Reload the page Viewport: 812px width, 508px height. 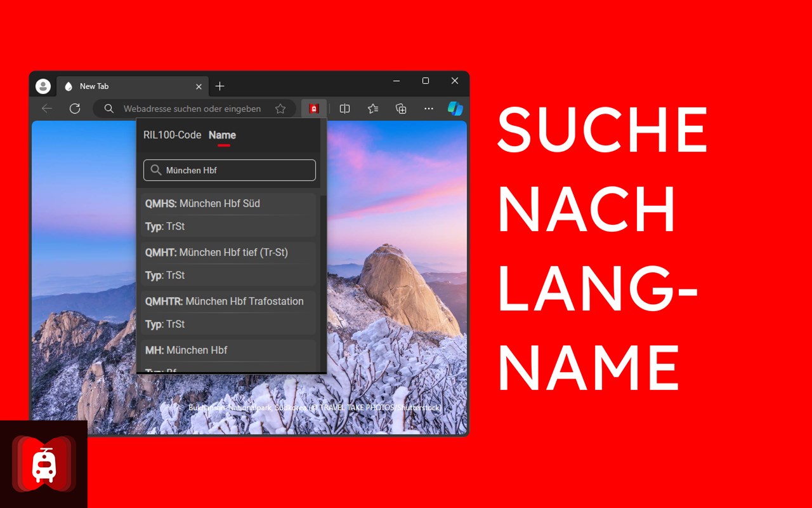pos(75,109)
